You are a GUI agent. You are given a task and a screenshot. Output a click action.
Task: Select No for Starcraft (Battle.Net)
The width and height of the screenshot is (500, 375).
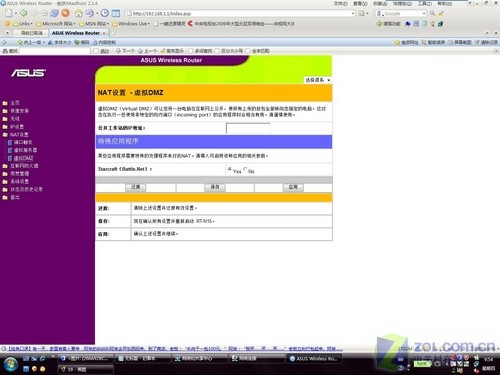pyautogui.click(x=245, y=169)
